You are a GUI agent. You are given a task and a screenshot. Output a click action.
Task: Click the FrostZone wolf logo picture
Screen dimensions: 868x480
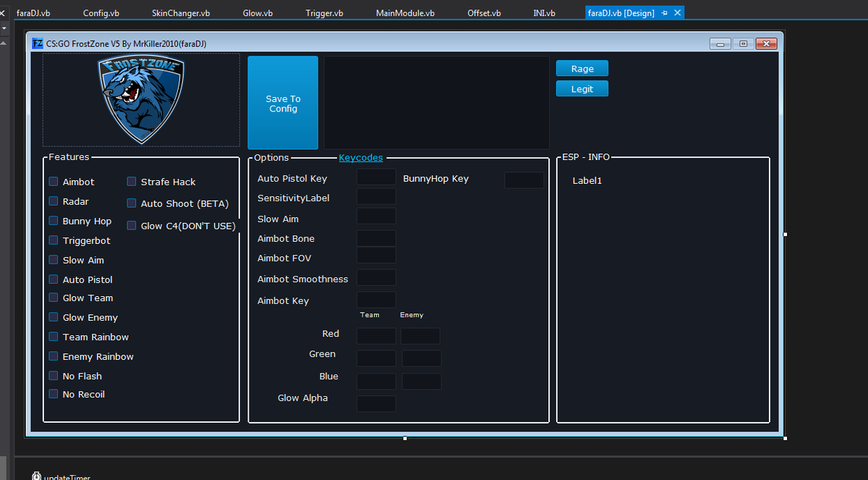[x=141, y=100]
